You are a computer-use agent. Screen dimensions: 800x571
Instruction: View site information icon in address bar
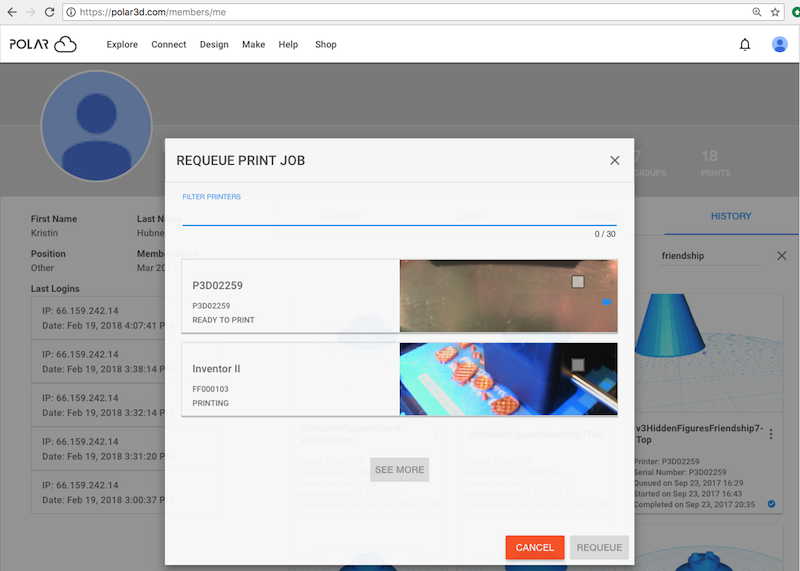pyautogui.click(x=71, y=12)
